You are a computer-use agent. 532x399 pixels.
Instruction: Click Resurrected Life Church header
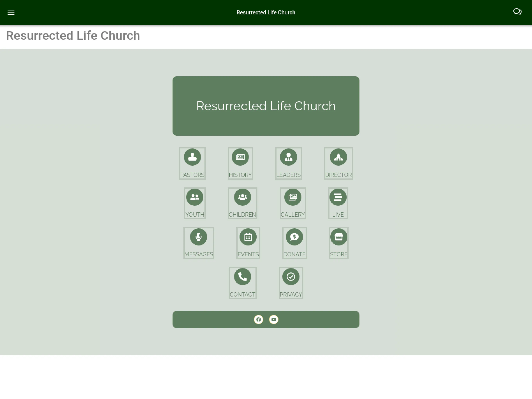(x=73, y=35)
